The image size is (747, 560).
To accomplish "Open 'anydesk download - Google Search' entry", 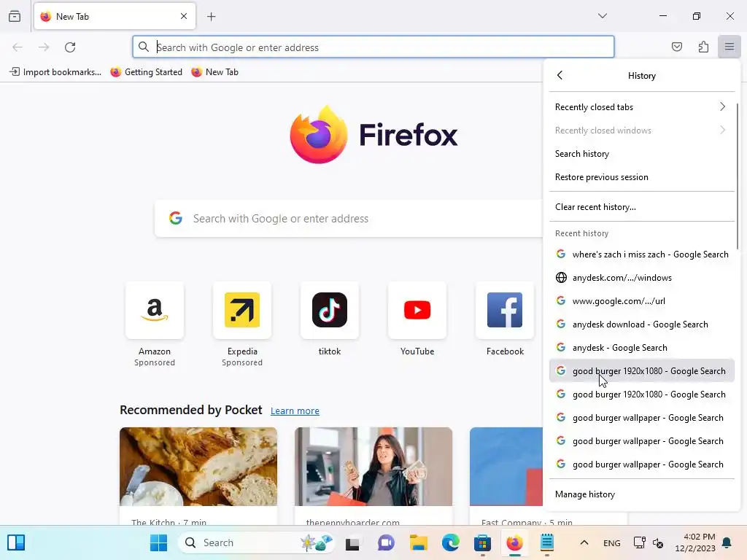I will [642, 324].
